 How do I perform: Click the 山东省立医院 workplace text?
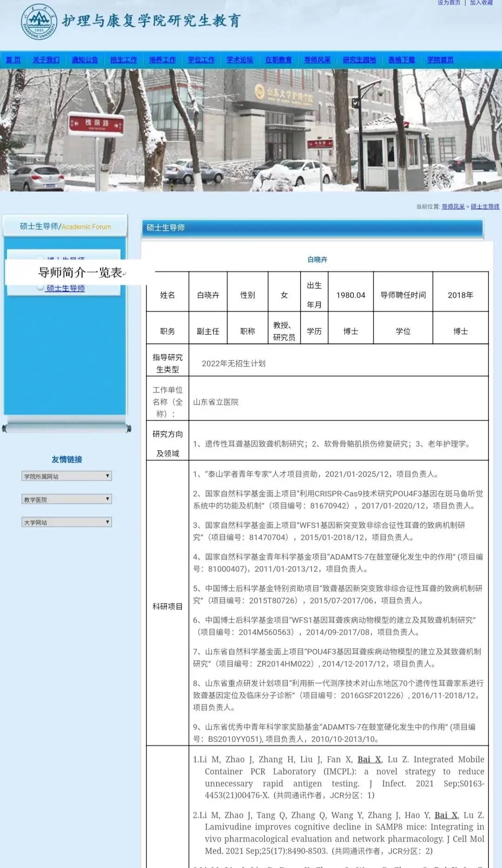(216, 402)
